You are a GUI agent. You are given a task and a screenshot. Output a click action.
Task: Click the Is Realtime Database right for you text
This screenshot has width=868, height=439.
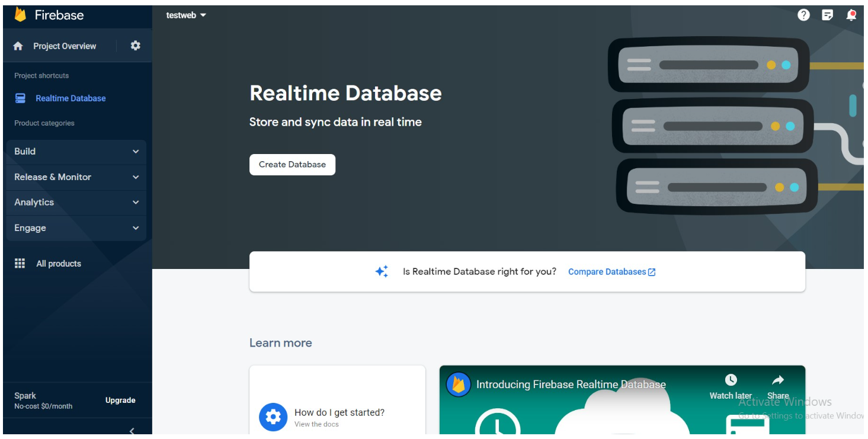[x=479, y=272]
